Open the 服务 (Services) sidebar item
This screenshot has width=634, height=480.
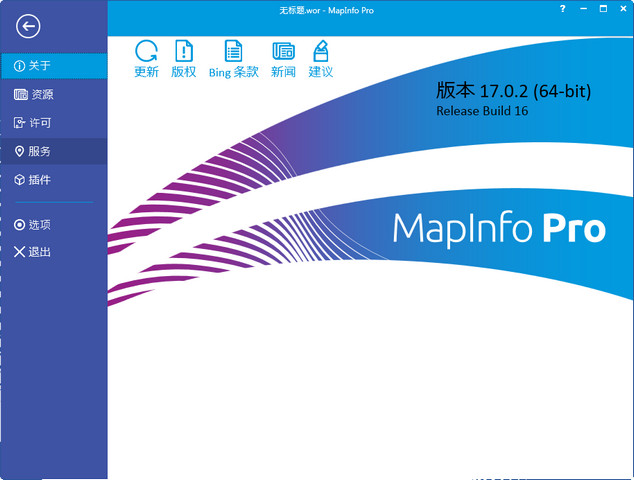[x=54, y=151]
